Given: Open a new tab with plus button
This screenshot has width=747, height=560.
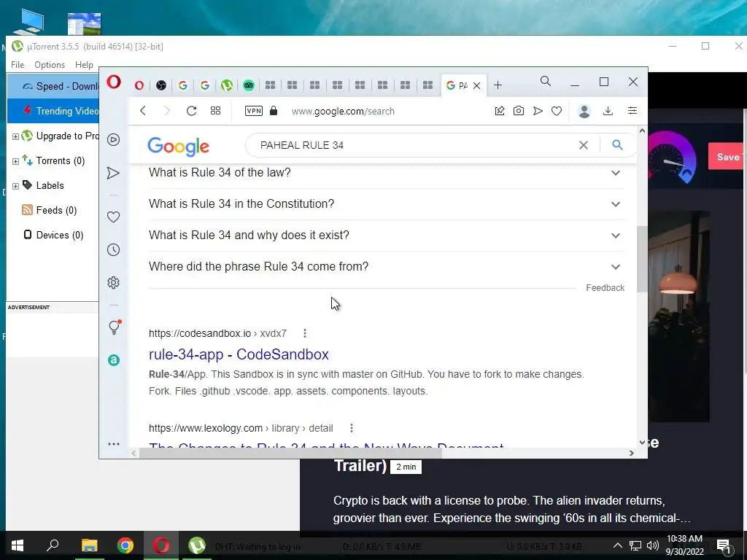Looking at the screenshot, I should 498,85.
